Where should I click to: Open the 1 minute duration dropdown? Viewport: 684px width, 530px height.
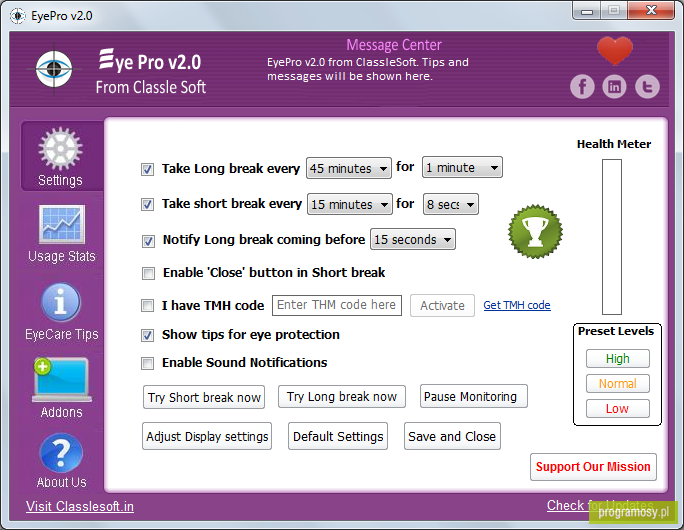tap(462, 167)
